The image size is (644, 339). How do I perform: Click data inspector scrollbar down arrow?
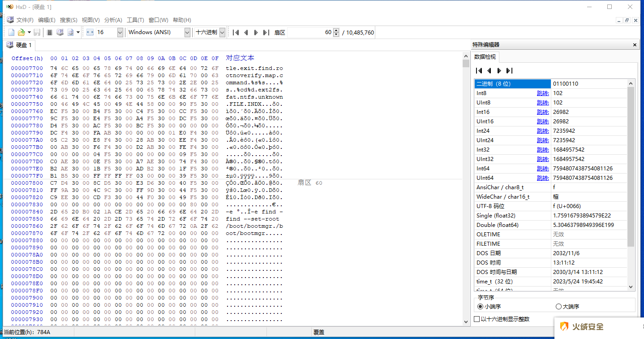(x=631, y=287)
